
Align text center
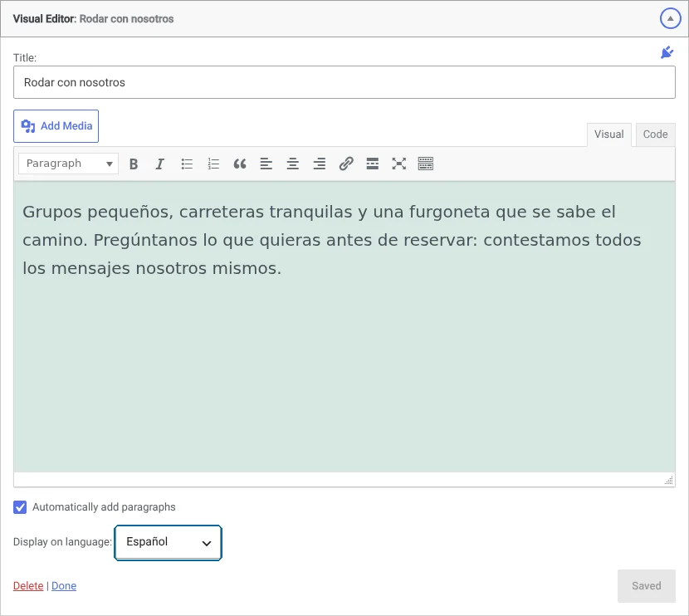293,164
